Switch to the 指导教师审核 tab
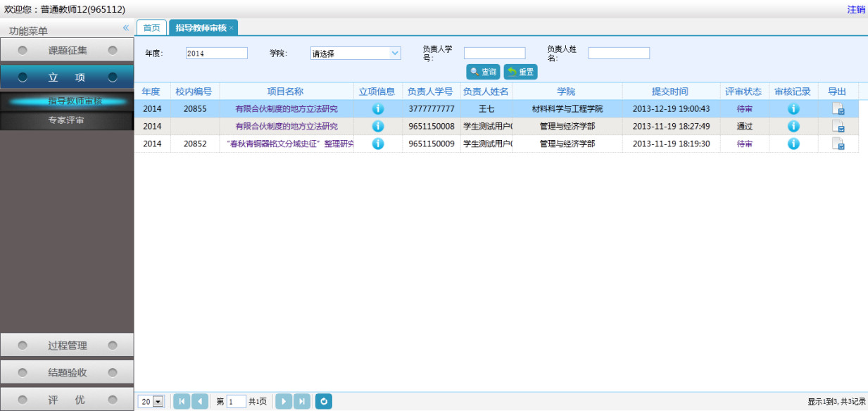868x411 pixels. point(203,27)
